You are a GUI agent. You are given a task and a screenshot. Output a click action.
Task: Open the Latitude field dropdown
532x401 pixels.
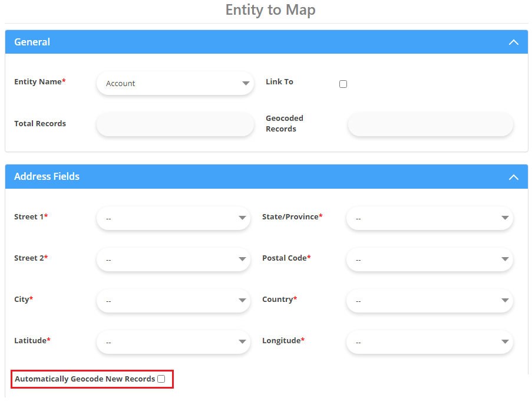point(173,342)
